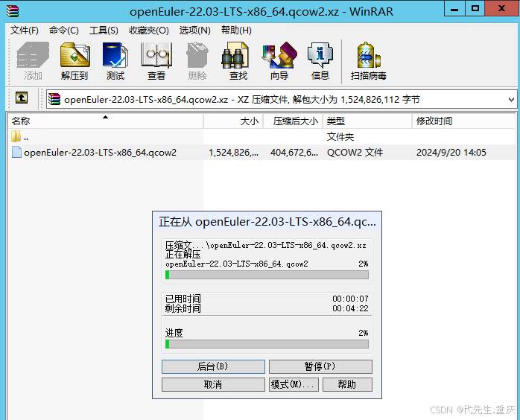Click the 取消 cancel button
Viewport: 520px width, 420px height.
[213, 384]
